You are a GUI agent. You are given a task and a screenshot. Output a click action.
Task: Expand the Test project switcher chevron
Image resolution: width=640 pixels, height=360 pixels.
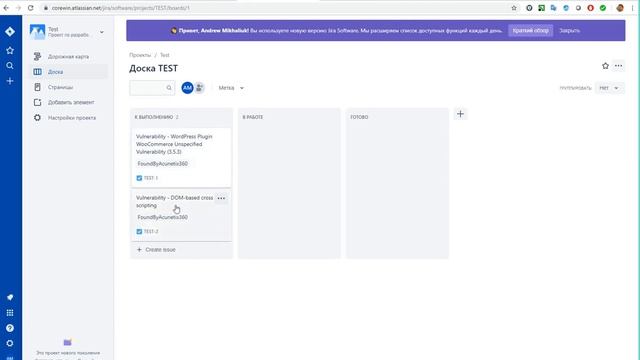pos(102,32)
